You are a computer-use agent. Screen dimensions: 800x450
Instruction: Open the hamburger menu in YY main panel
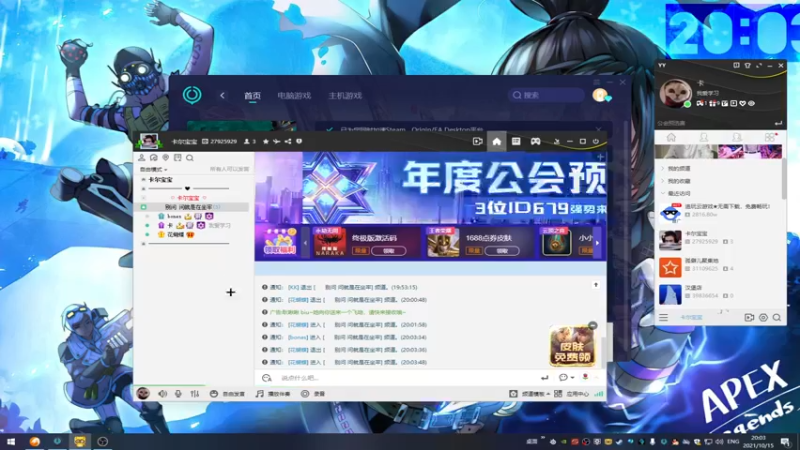tap(663, 317)
